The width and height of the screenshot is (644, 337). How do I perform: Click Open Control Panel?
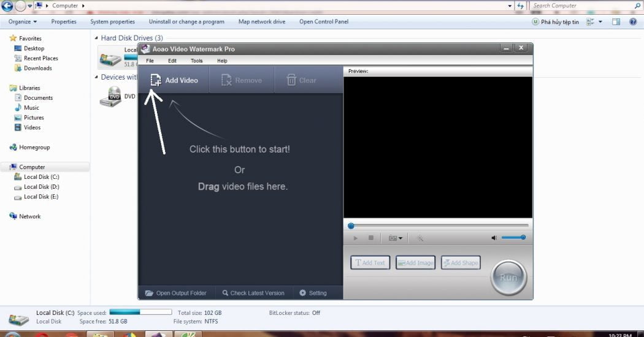[x=324, y=22]
